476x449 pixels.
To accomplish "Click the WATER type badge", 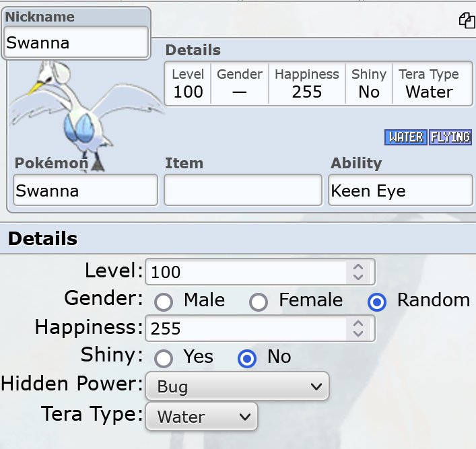I will [406, 137].
